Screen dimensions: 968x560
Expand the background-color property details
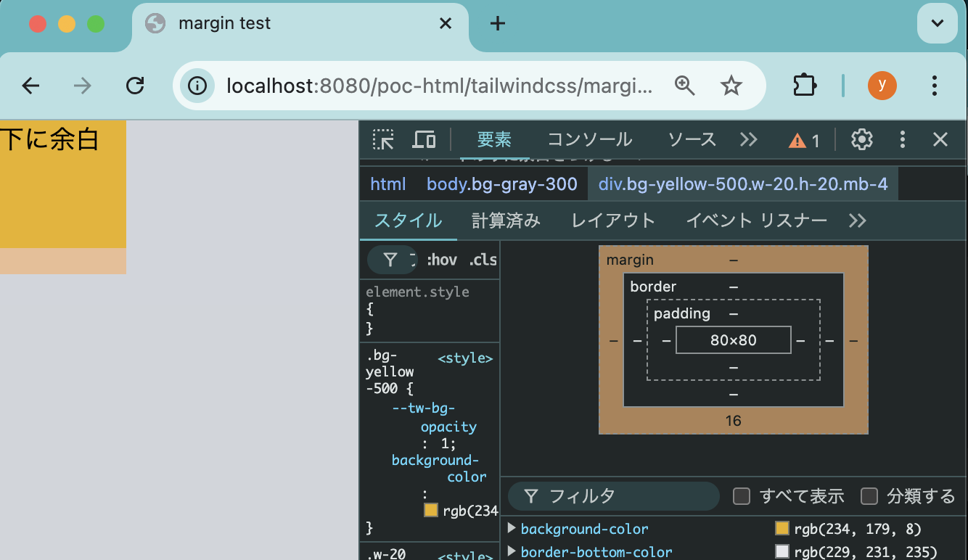[512, 529]
